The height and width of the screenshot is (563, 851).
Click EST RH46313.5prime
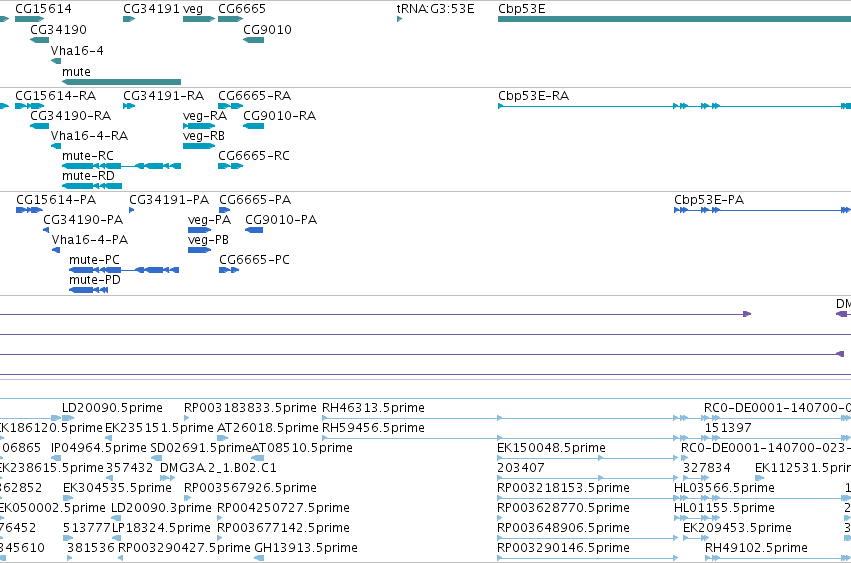[x=373, y=408]
